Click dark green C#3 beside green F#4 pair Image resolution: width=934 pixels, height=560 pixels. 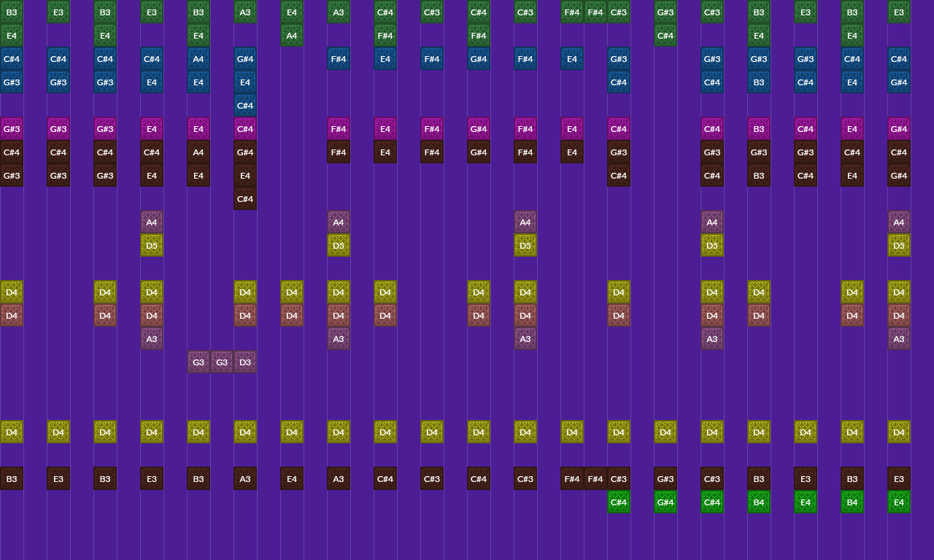(x=619, y=12)
